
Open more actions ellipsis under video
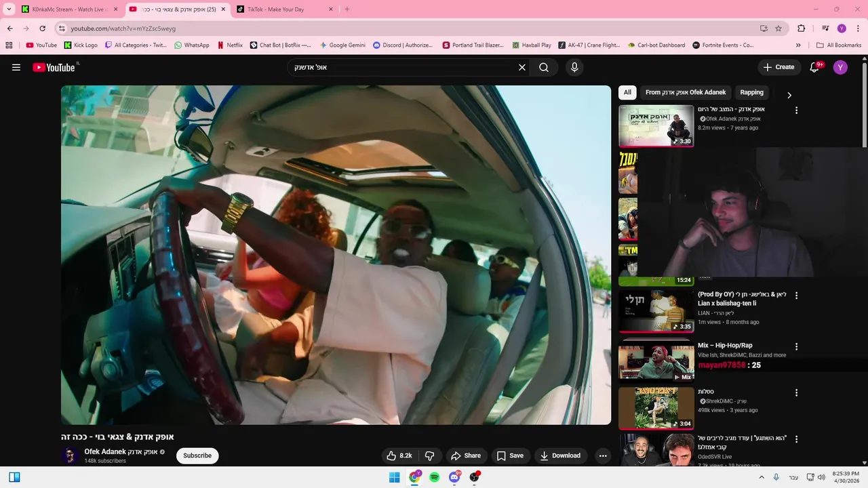point(603,455)
